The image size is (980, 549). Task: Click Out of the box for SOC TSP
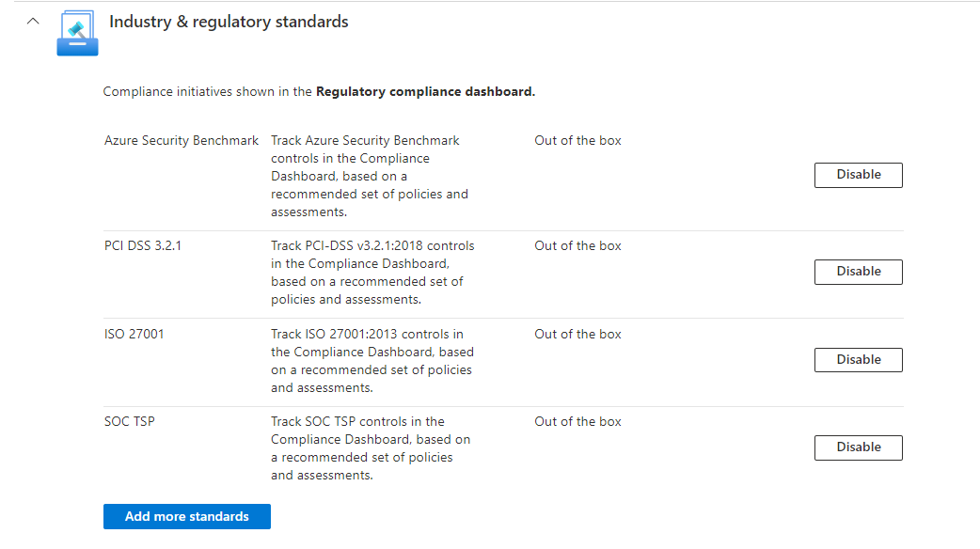click(x=577, y=422)
